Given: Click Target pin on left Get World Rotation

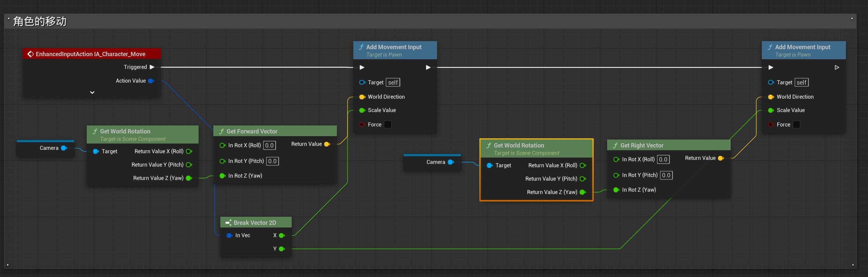Looking at the screenshot, I should [x=96, y=152].
